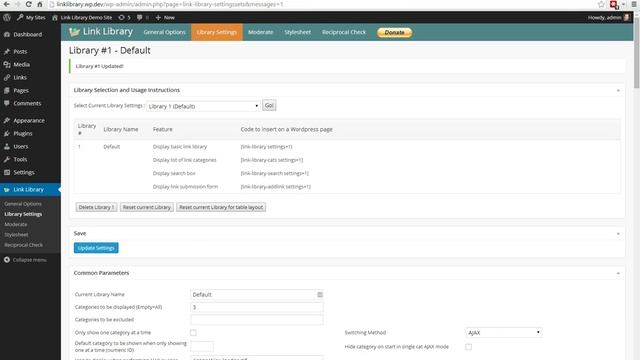Click the Settings sidebar icon
The image size is (640, 360).
tap(7, 172)
